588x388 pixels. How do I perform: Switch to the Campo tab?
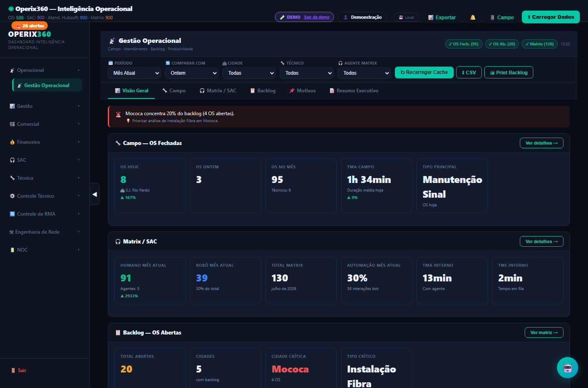click(174, 91)
